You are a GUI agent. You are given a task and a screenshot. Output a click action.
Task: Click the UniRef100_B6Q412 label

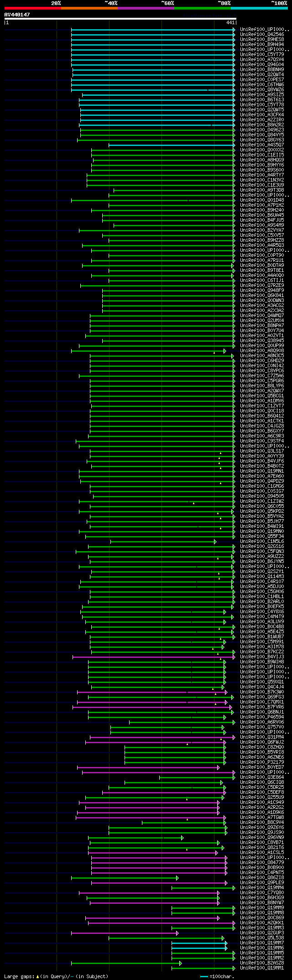tap(262, 416)
